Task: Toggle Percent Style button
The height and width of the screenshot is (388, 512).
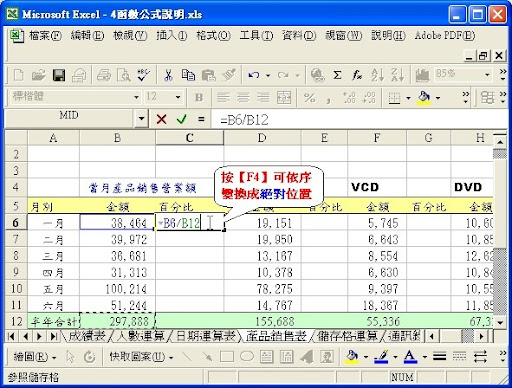Action: click(x=309, y=98)
